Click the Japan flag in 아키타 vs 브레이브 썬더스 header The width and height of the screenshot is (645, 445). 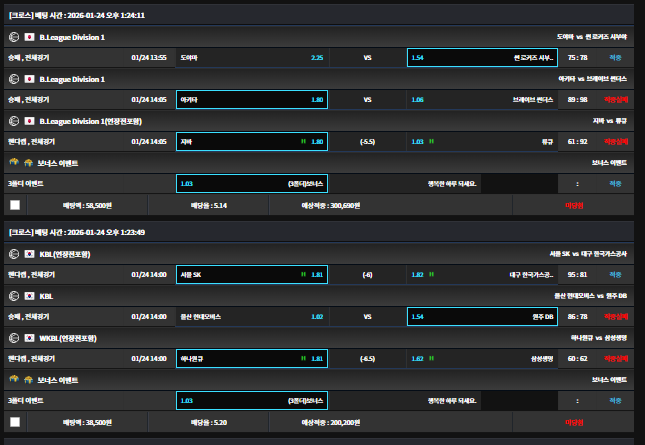(x=29, y=79)
